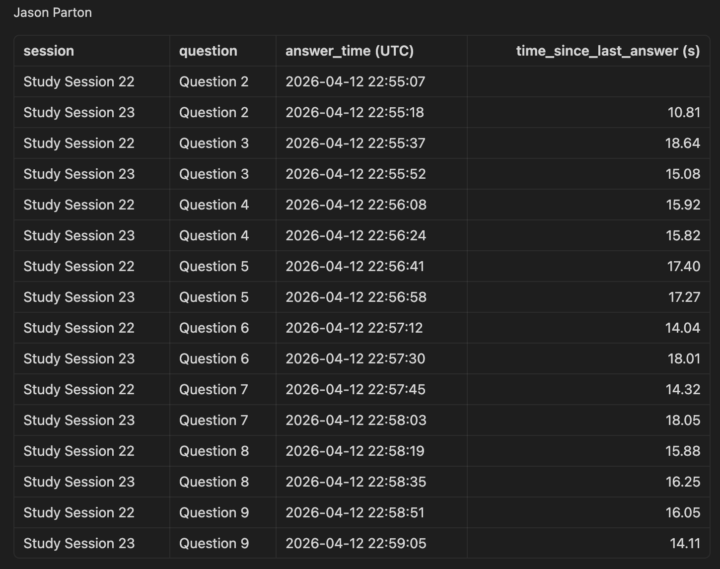This screenshot has height=569, width=720.
Task: Click the time_since_last_answer (s) column header
Action: tap(608, 51)
